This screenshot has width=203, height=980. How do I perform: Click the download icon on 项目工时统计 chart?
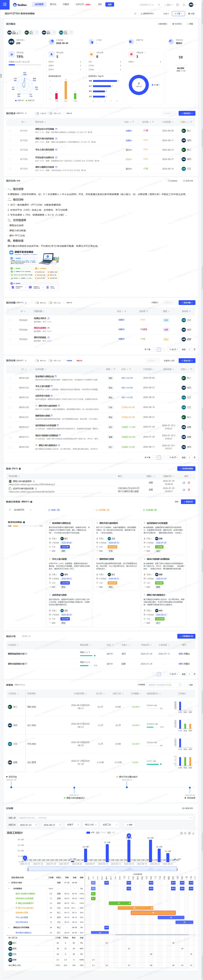point(193,833)
